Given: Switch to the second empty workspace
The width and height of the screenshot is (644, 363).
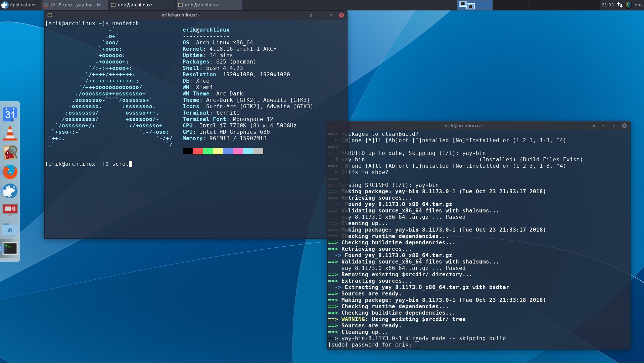Looking at the screenshot, I should [545, 5].
